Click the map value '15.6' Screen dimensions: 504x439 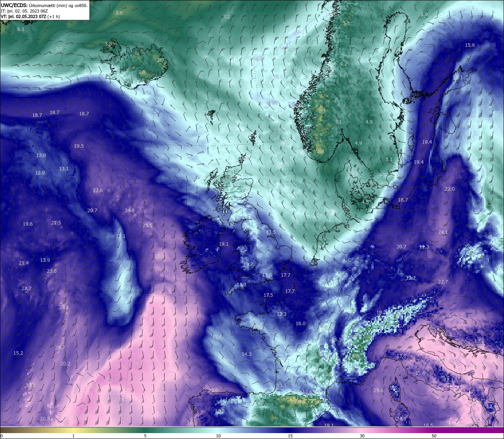tap(420, 373)
